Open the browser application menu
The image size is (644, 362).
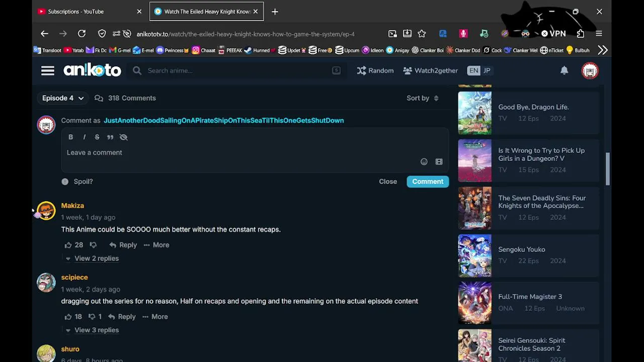click(x=599, y=34)
